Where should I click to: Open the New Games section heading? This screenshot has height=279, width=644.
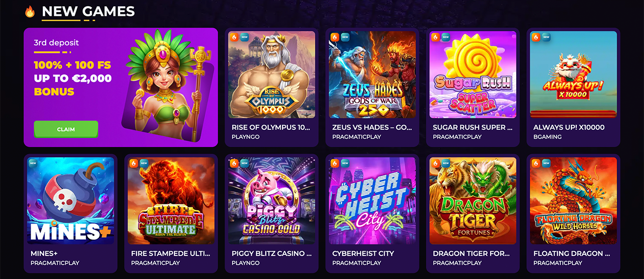[x=88, y=11]
